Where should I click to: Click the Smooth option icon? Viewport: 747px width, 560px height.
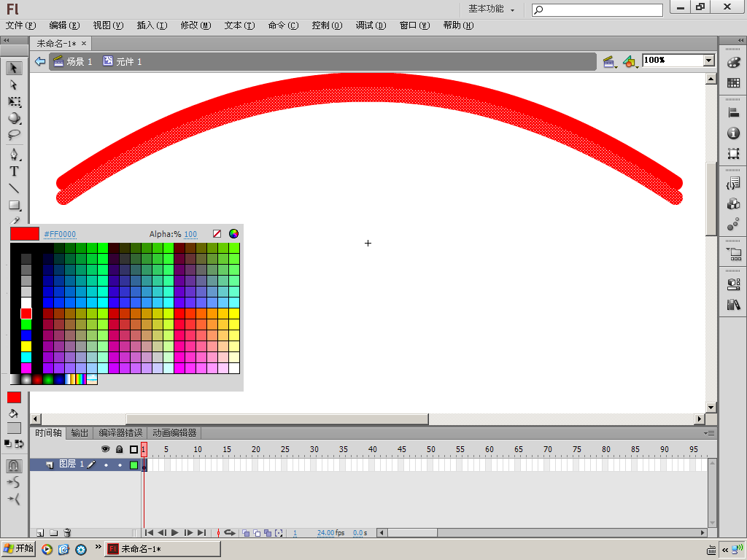pos(13,482)
